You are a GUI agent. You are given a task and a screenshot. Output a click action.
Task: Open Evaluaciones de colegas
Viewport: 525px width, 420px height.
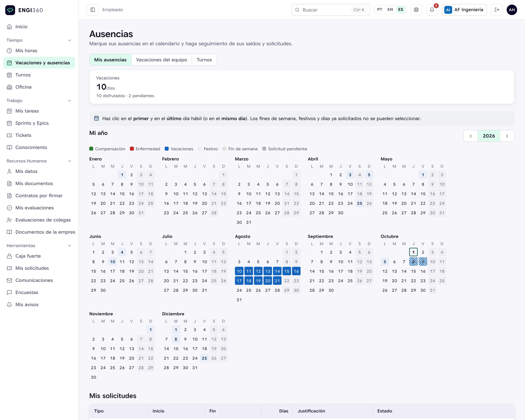click(x=39, y=220)
